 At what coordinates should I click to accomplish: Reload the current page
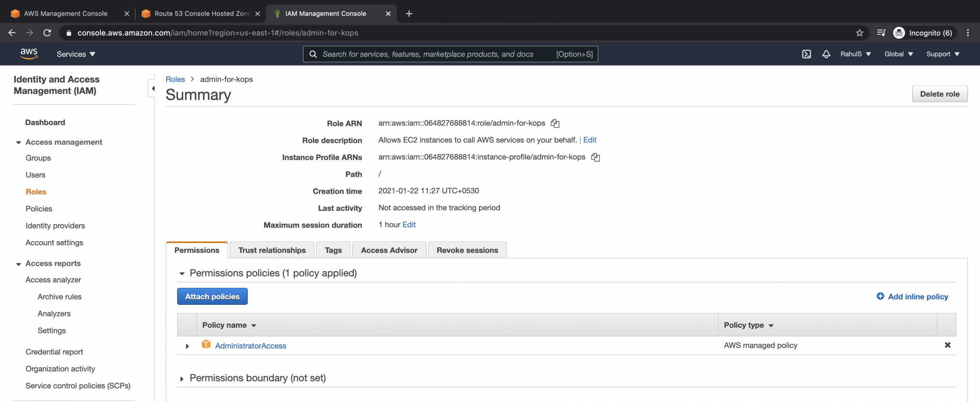tap(47, 33)
